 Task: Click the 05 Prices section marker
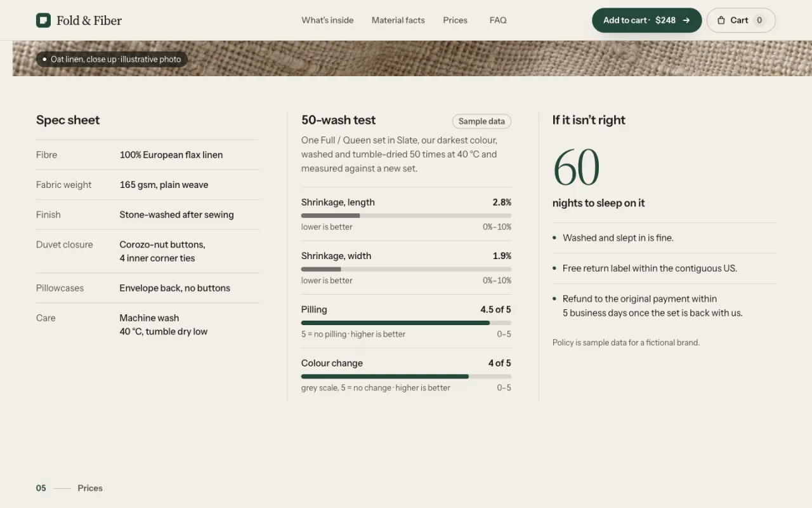[x=69, y=488]
